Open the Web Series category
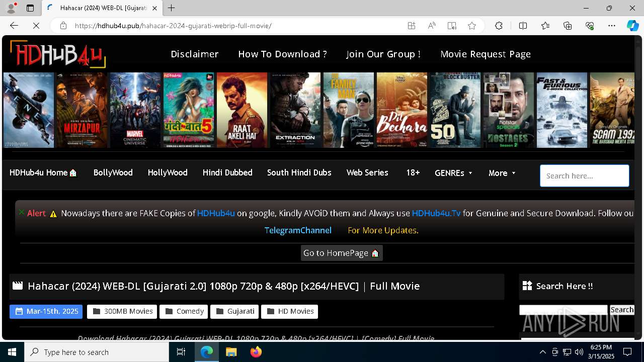Screen dimensions: 644x362 [x=367, y=172]
